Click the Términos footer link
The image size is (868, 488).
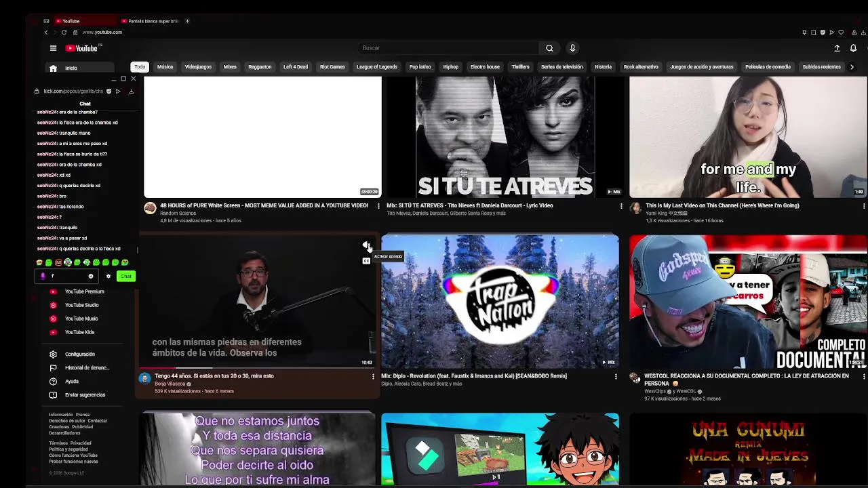58,443
